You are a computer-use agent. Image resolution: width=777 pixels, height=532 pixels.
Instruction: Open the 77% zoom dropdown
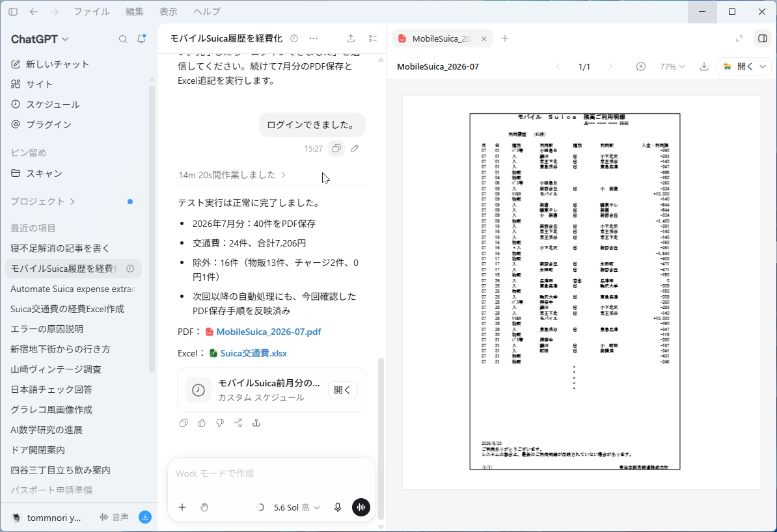click(672, 66)
